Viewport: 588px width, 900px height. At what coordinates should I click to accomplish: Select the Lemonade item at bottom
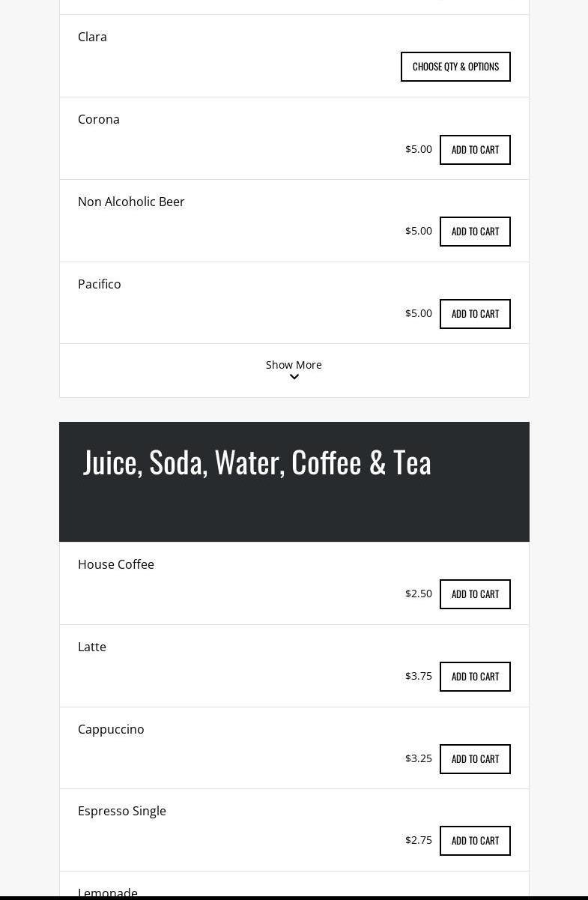tap(108, 893)
